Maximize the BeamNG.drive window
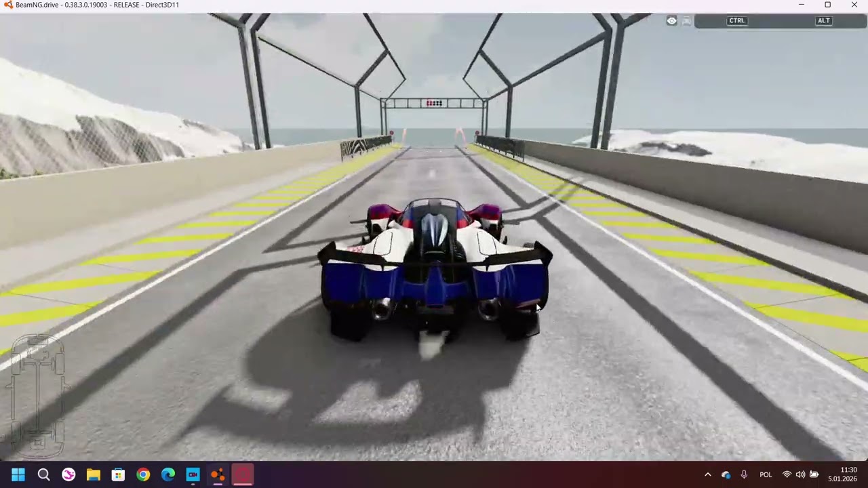Viewport: 868px width, 488px height. tap(827, 5)
